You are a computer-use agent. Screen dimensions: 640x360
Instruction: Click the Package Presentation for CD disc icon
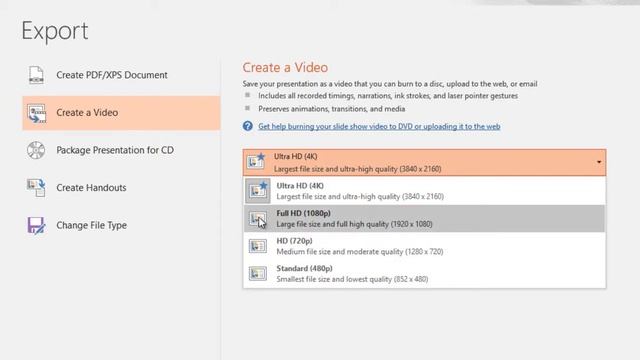pos(36,150)
